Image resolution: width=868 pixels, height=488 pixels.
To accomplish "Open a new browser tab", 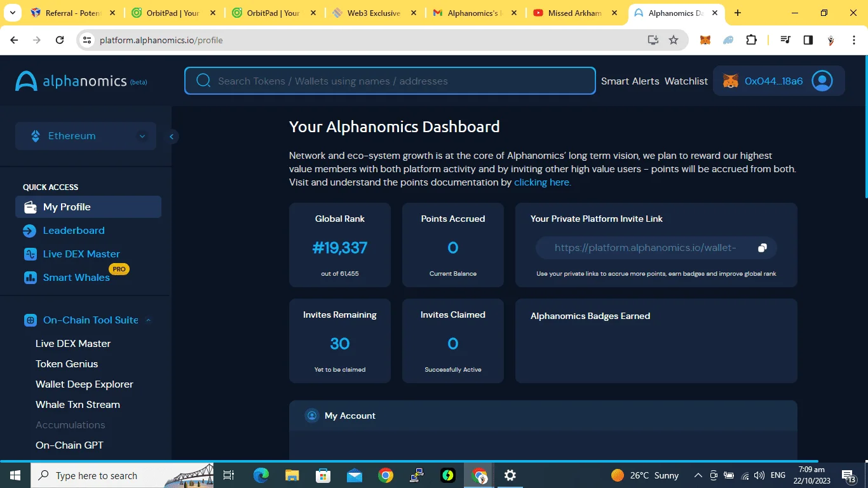I will (737, 13).
